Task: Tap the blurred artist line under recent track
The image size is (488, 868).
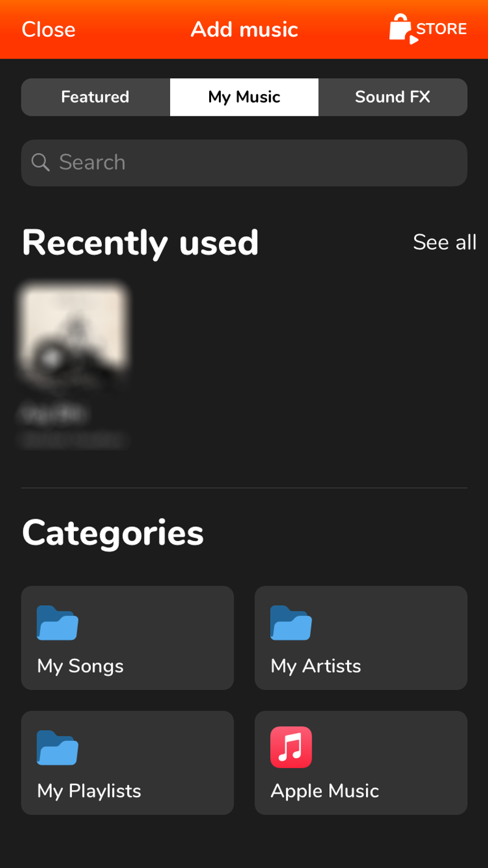Action: click(72, 439)
